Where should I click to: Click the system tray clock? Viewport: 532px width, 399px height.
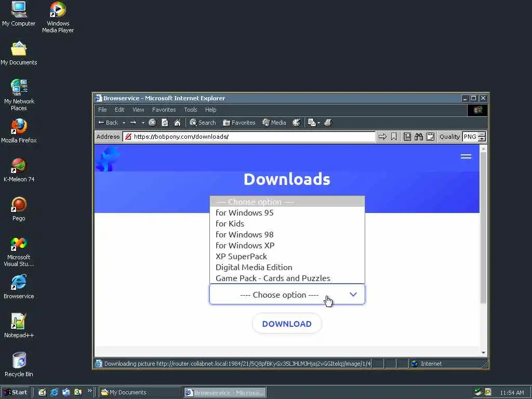(x=512, y=393)
